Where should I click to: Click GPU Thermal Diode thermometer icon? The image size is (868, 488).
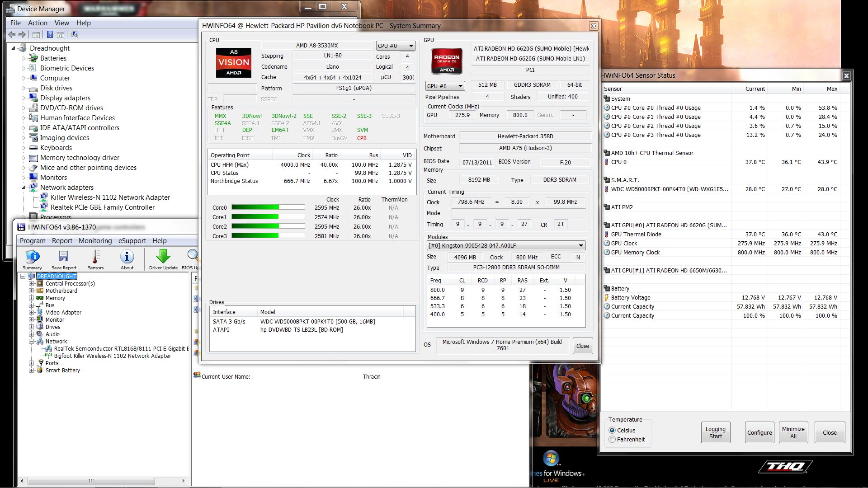[x=607, y=235]
